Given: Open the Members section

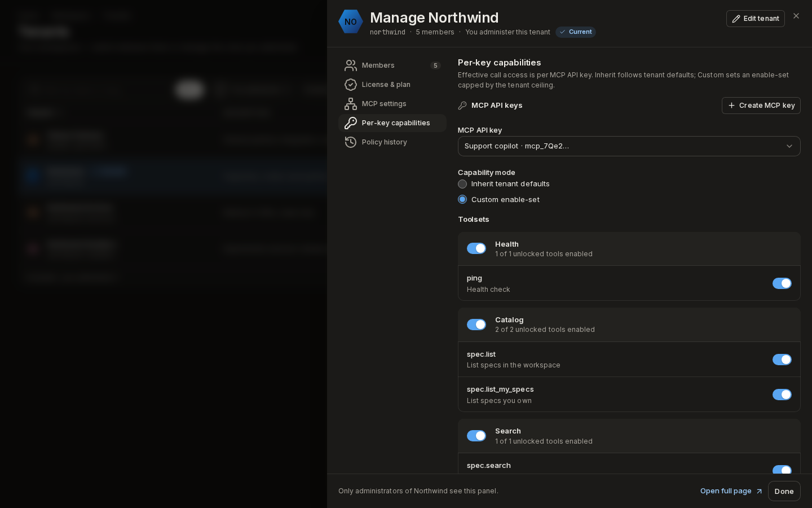Looking at the screenshot, I should (392, 65).
